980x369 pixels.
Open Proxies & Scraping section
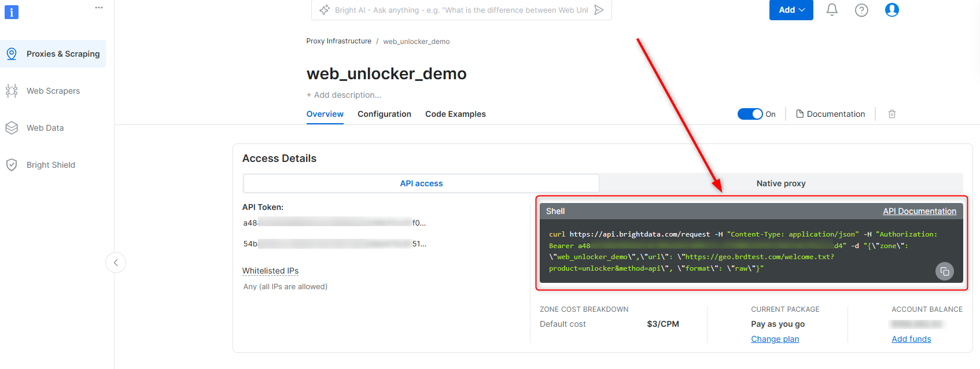(53, 54)
